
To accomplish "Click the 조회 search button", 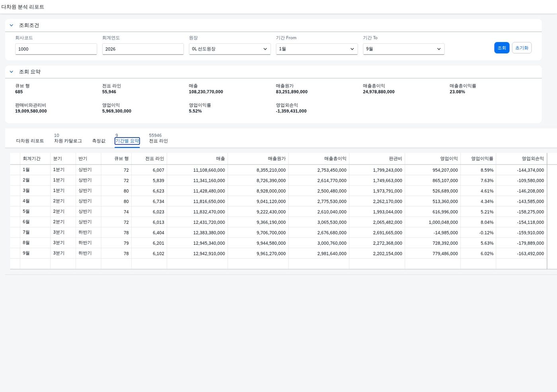I will pyautogui.click(x=502, y=48).
